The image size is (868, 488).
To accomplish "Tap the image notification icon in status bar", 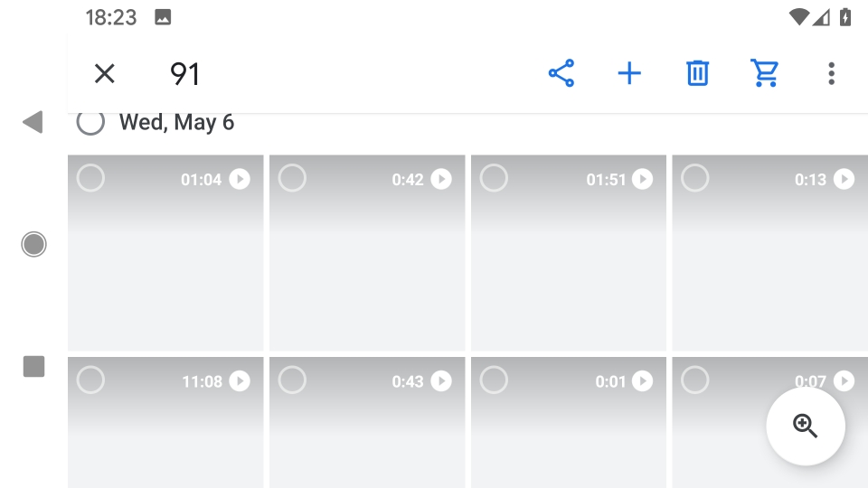I will click(163, 17).
